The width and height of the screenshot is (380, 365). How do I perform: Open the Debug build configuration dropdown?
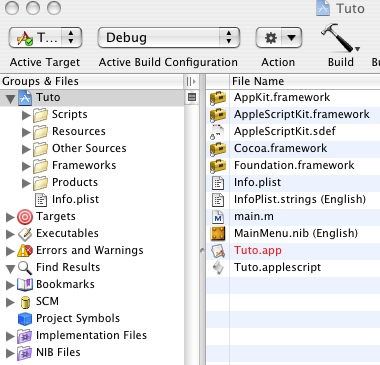[x=169, y=38]
